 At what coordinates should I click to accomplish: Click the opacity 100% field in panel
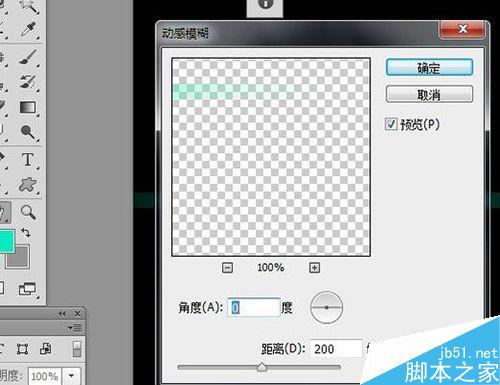(45, 376)
